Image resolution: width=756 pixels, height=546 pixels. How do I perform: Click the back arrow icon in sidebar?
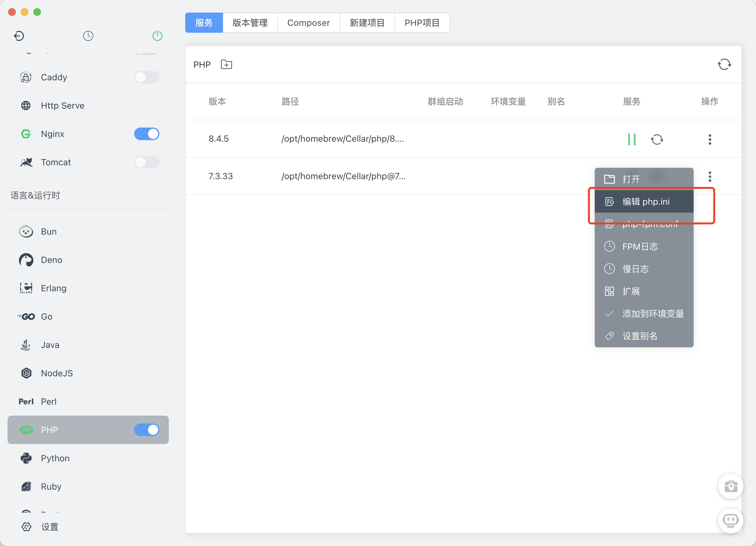(19, 36)
